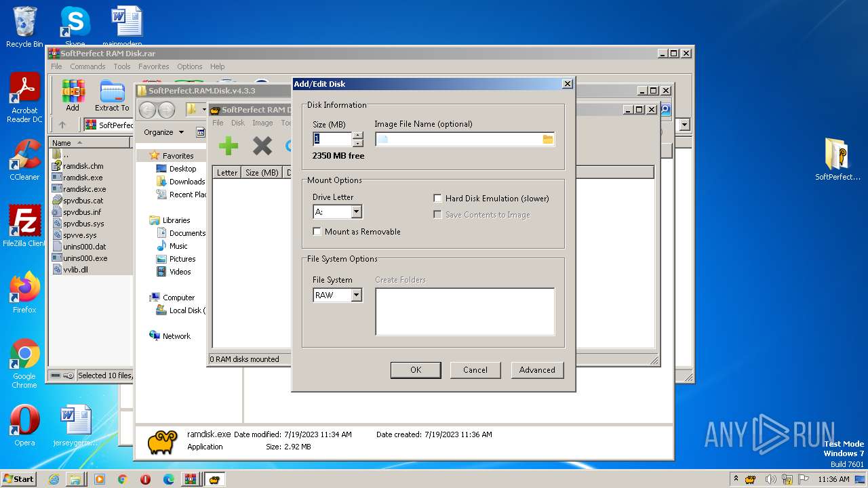Click the green plus Add Disk icon
Screen dimensions: 868x488
(x=229, y=145)
